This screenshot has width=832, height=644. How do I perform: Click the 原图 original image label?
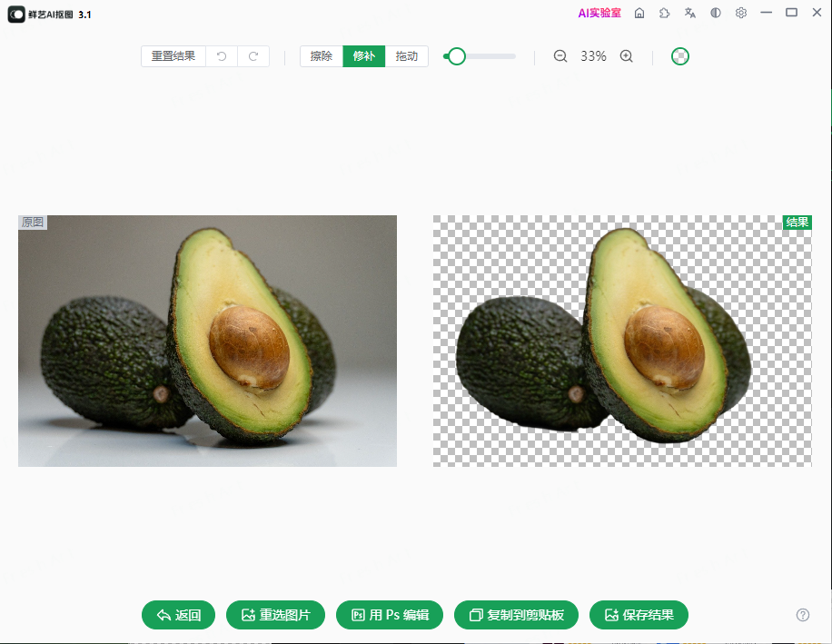33,223
